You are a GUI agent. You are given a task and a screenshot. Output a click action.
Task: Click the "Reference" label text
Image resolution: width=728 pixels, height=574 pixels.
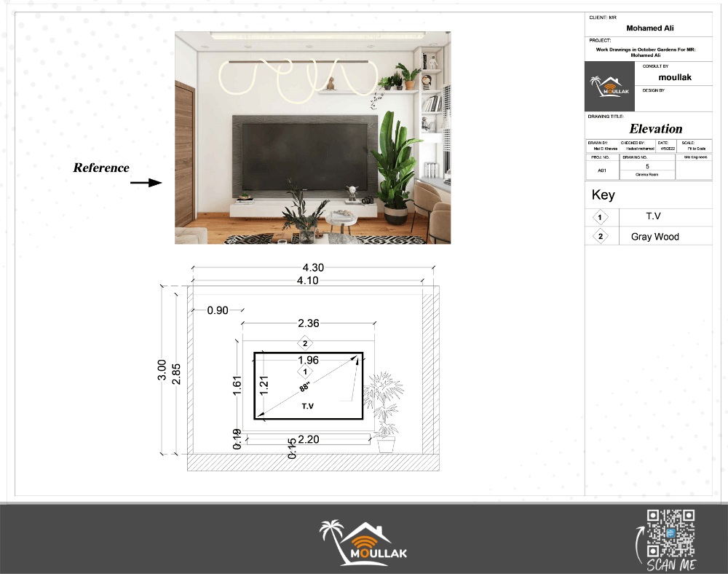(101, 168)
